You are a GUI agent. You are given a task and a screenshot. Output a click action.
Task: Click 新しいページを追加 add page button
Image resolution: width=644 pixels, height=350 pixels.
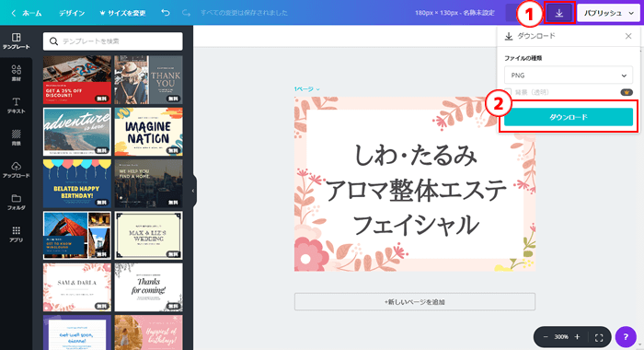(414, 302)
